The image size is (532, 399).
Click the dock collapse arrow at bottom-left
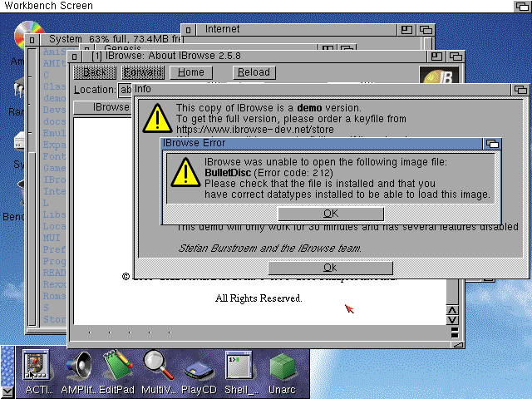tap(7, 392)
